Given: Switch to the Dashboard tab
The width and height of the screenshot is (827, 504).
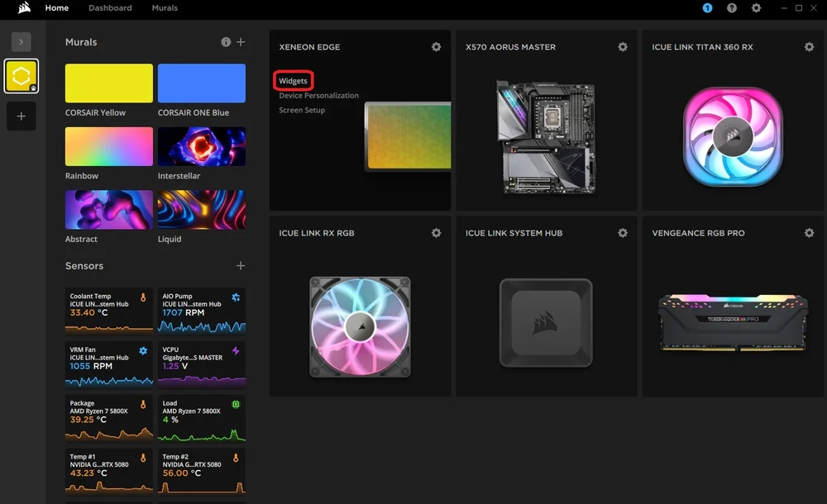Looking at the screenshot, I should (x=110, y=8).
